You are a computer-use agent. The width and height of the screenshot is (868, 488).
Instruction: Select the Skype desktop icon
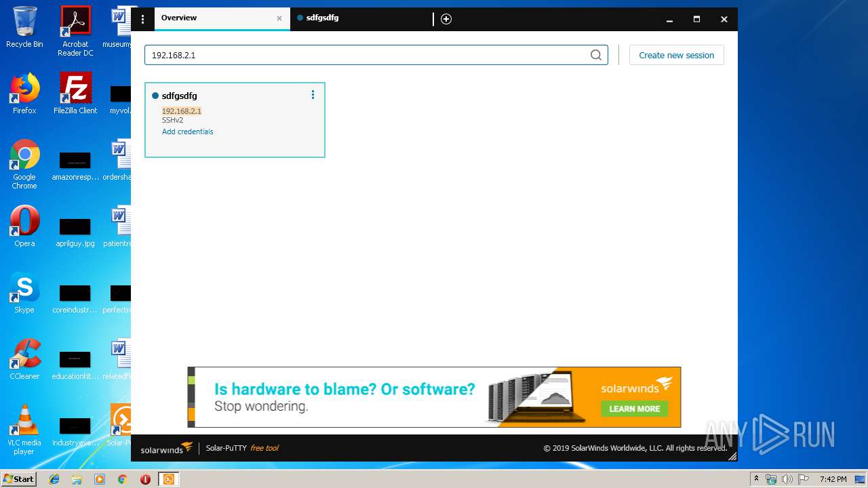pyautogui.click(x=24, y=293)
